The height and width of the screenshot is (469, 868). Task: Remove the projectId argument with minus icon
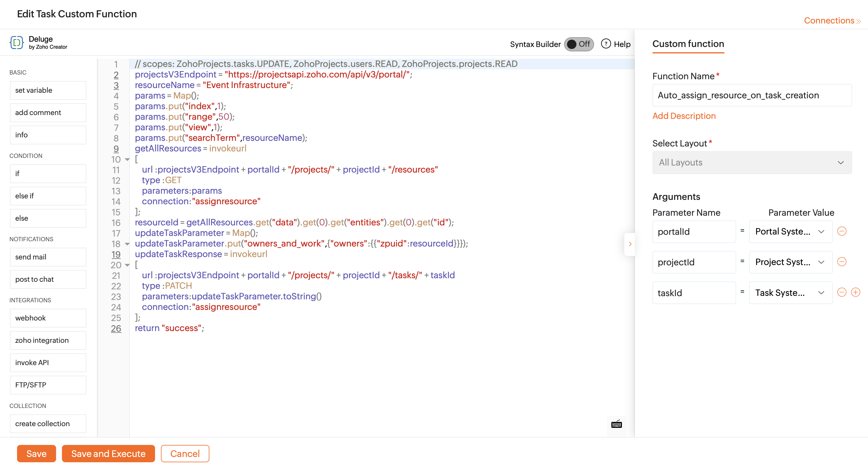pyautogui.click(x=841, y=262)
